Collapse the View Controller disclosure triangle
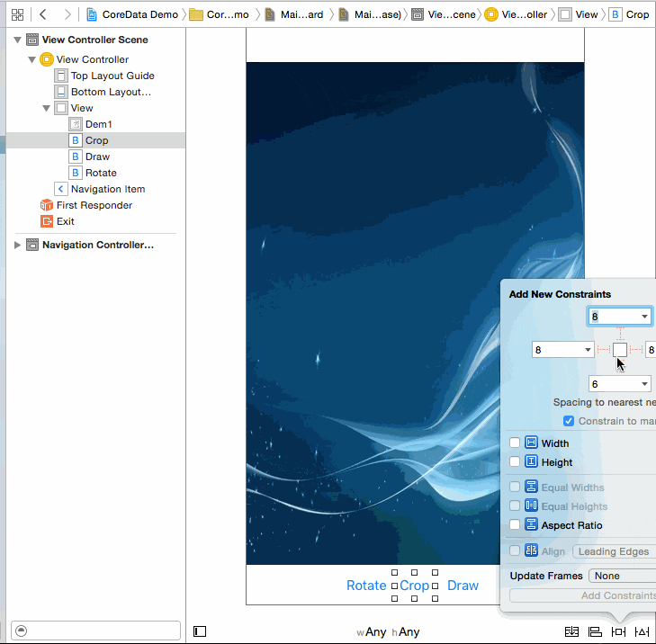 pyautogui.click(x=31, y=59)
